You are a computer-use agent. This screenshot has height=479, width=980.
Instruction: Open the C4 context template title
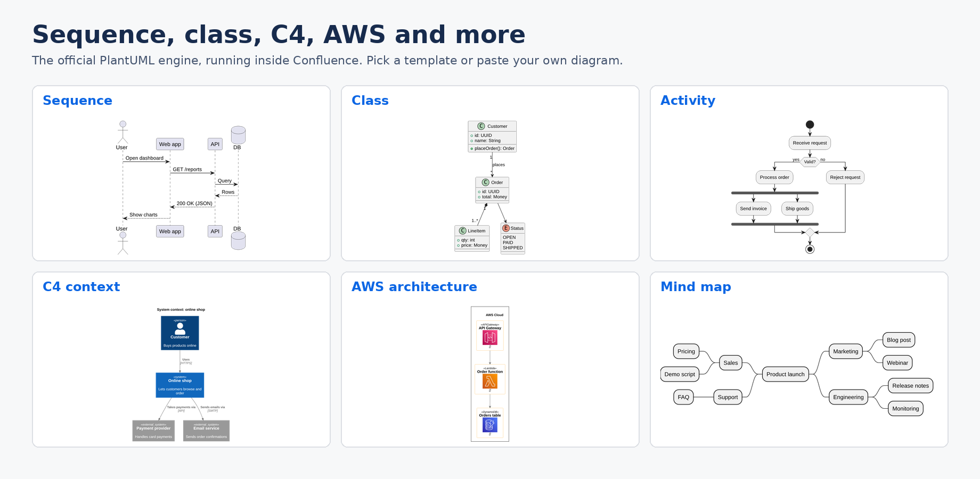point(81,287)
